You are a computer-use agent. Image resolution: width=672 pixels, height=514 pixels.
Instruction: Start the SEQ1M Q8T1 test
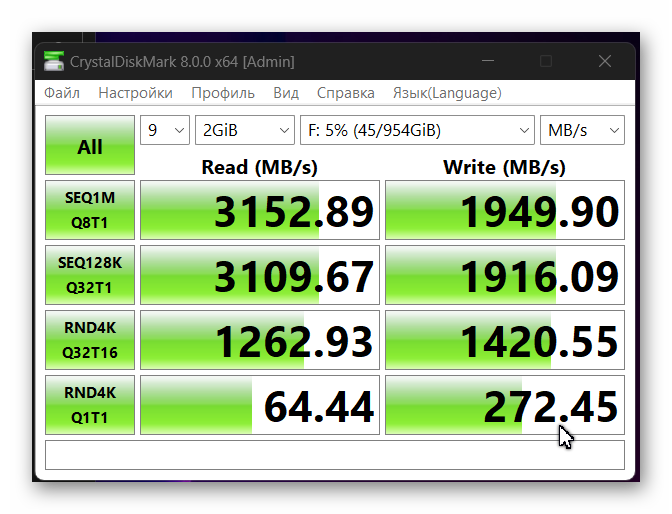tap(90, 210)
